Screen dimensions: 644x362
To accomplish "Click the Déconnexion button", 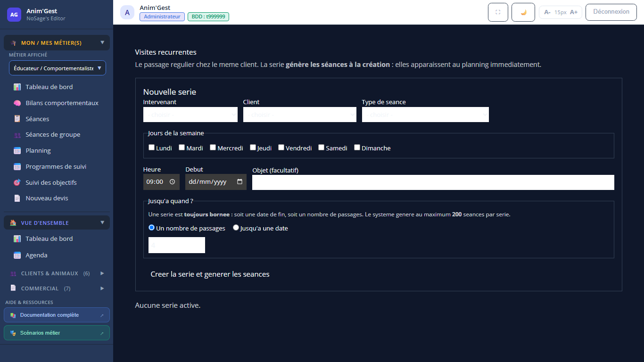I will [x=611, y=12].
